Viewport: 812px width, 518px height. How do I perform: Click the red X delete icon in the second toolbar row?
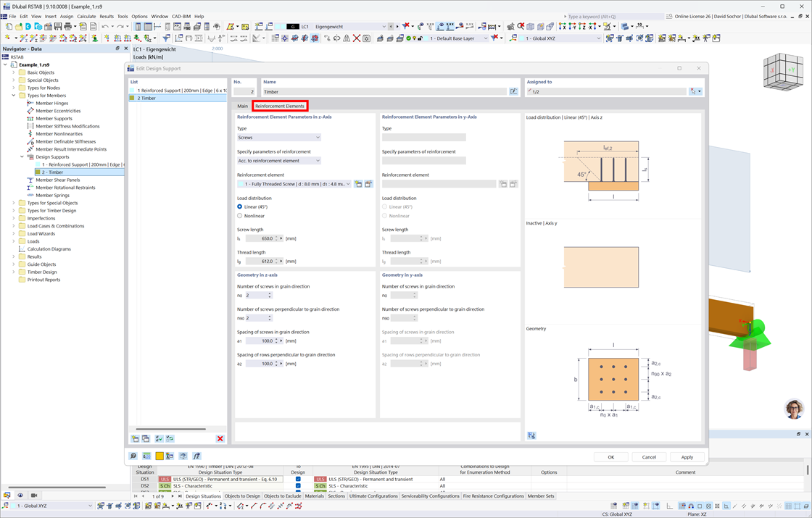pyautogui.click(x=357, y=38)
